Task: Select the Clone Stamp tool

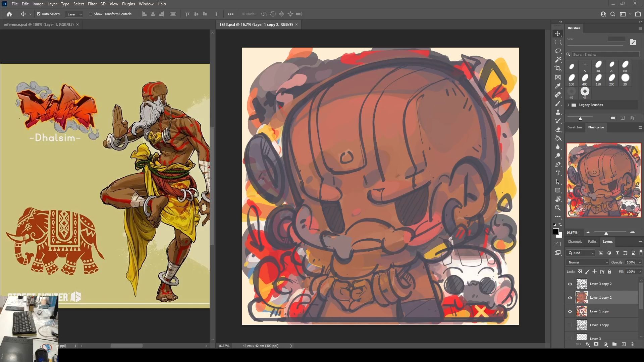Action: tap(558, 112)
